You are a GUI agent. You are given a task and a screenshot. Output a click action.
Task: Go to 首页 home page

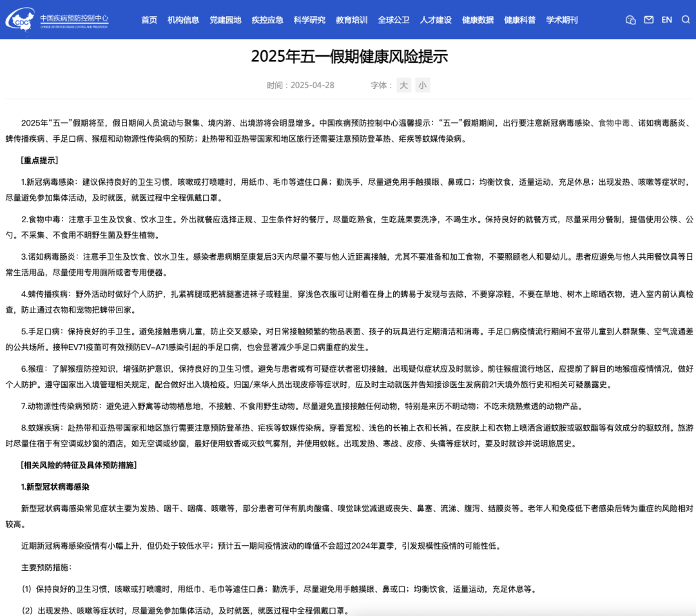(x=149, y=20)
